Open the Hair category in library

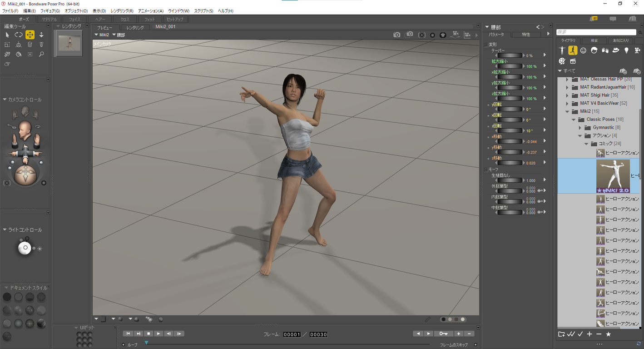[x=594, y=50]
